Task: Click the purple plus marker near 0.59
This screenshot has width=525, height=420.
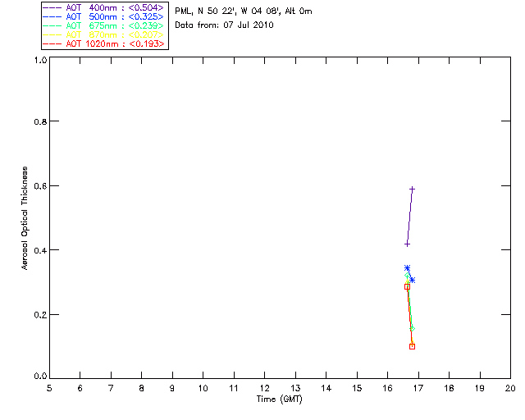Action: [412, 189]
